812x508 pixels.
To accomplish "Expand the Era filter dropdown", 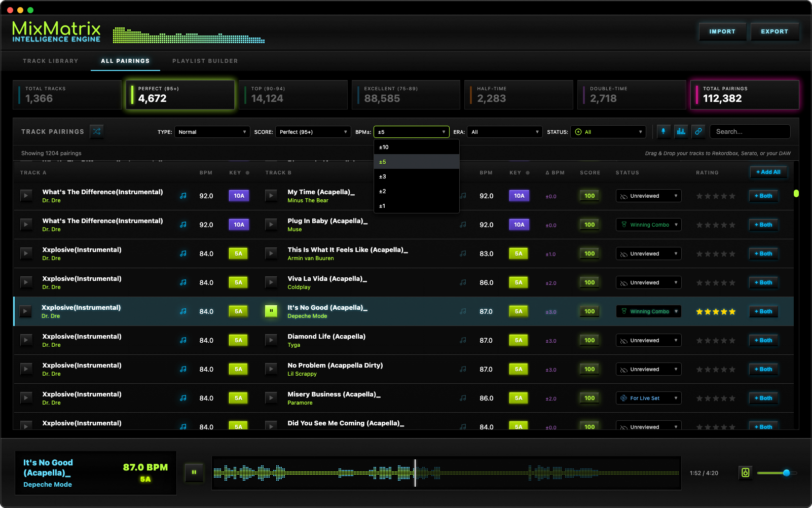I will pos(505,132).
